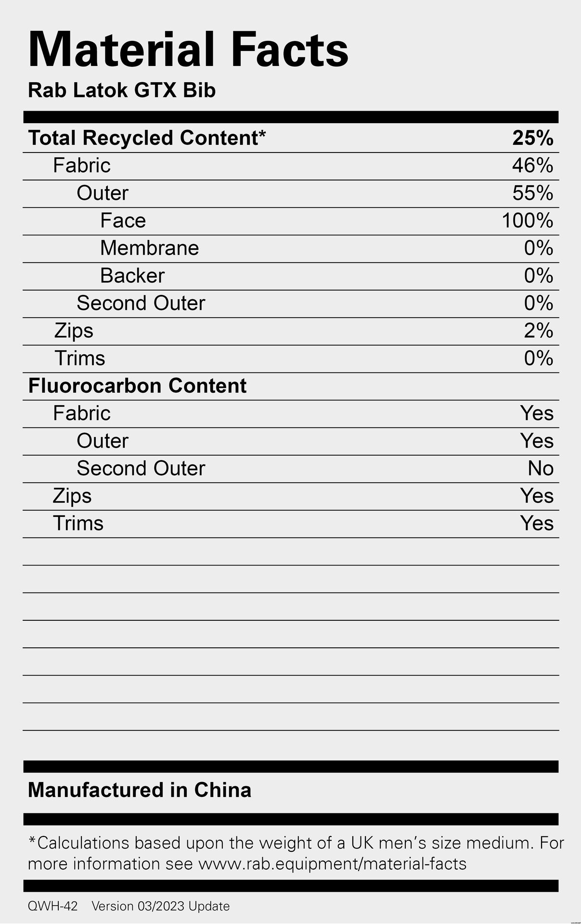Select the Membrane row label

point(150,248)
